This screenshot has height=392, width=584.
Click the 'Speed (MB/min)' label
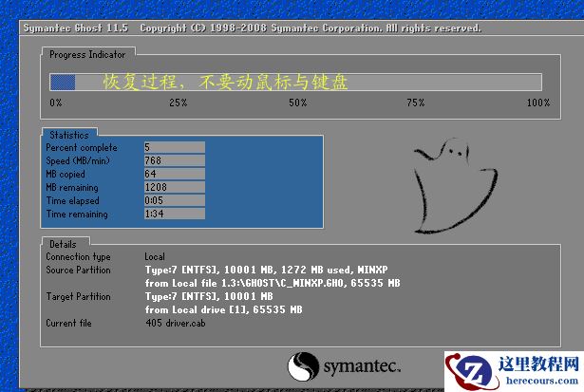click(x=78, y=160)
